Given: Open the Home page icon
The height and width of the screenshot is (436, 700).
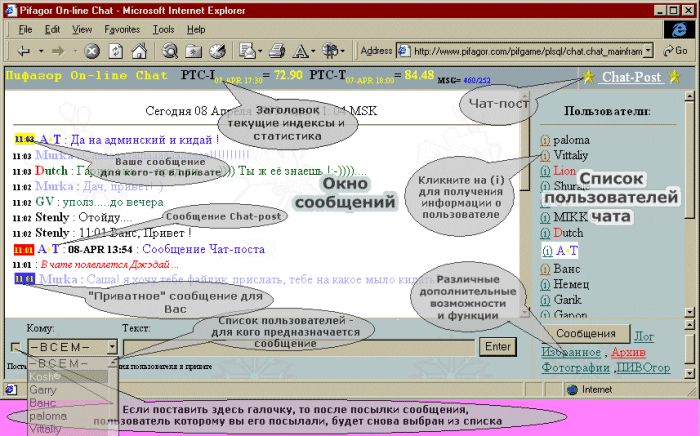Looking at the screenshot, I should click(139, 51).
